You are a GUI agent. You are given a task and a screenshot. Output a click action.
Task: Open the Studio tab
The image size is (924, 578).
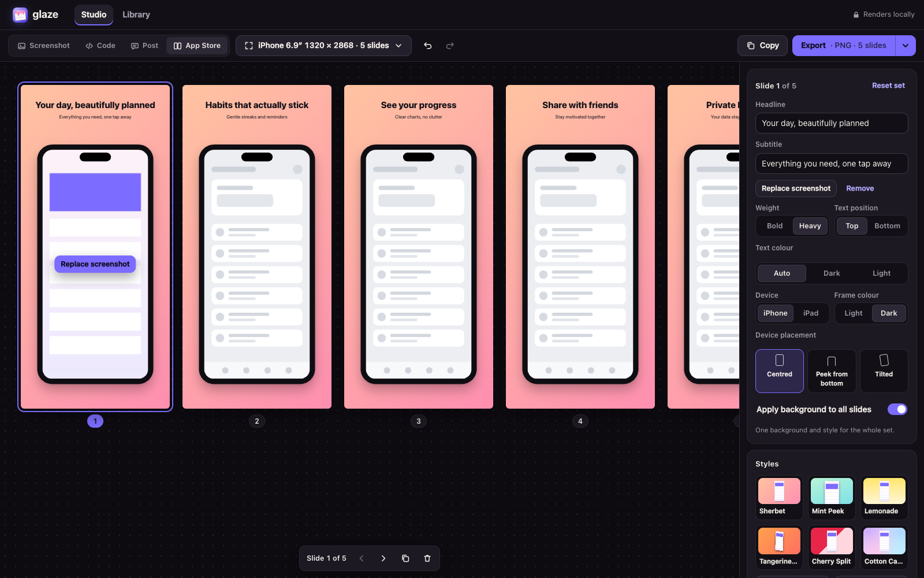click(x=94, y=14)
